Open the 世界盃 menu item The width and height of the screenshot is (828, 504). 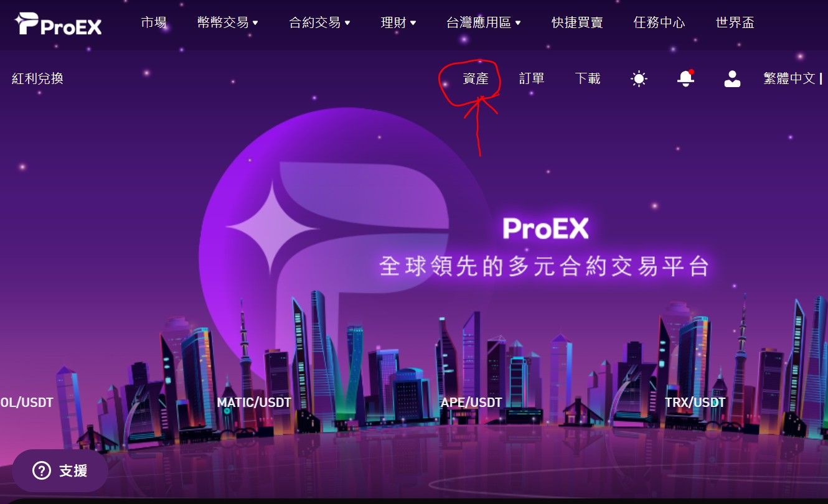(735, 23)
